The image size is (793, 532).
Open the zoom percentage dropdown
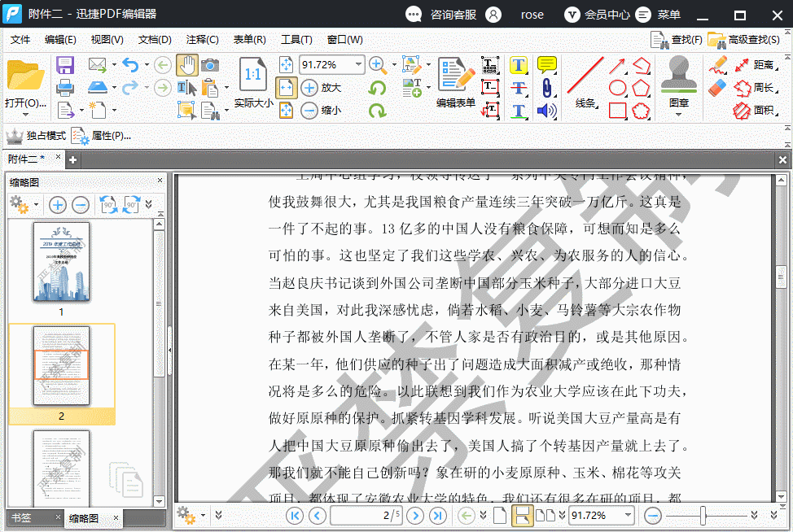coord(357,64)
